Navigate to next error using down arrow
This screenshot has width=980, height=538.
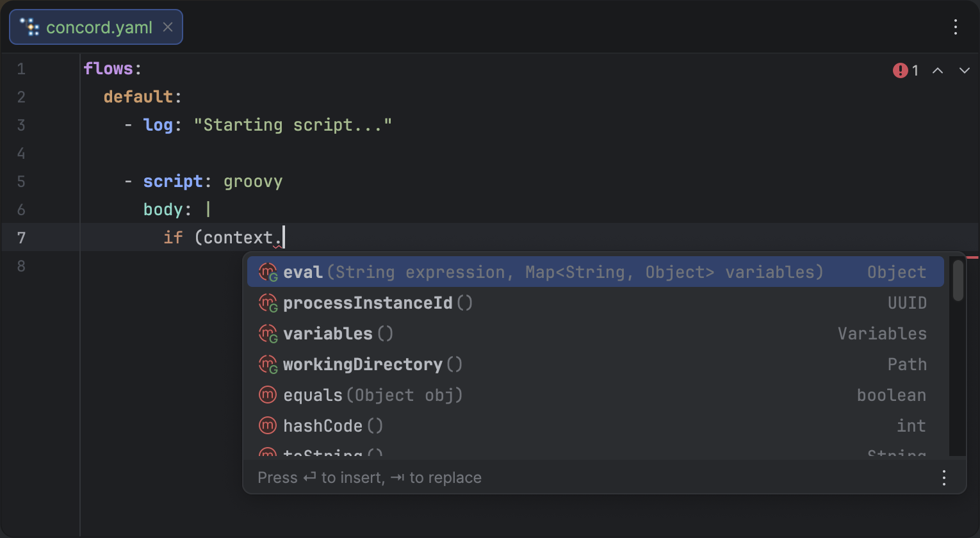coord(963,70)
